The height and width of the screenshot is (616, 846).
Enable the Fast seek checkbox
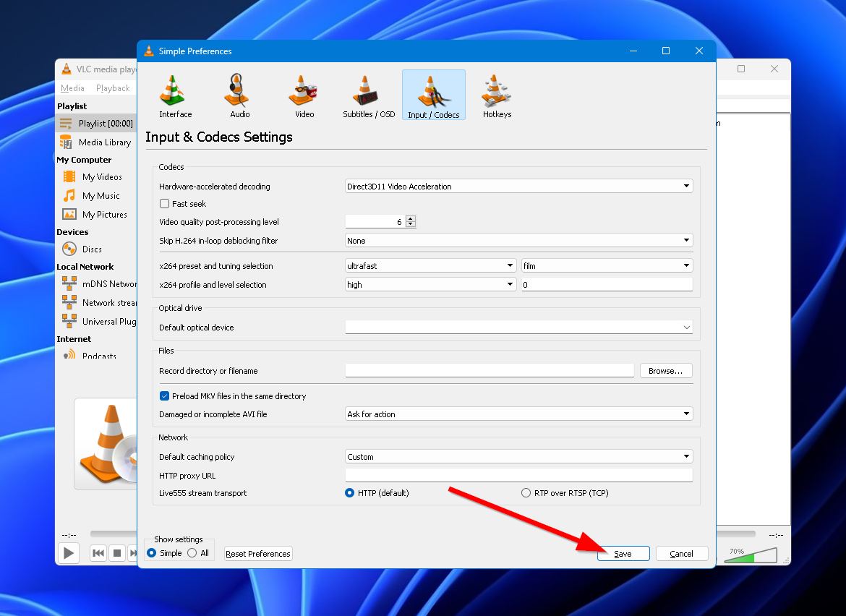coord(165,204)
